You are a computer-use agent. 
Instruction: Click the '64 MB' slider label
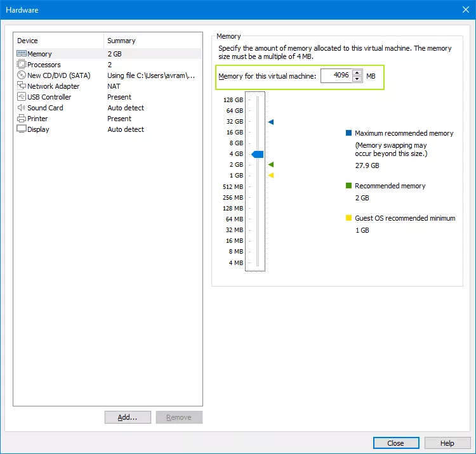(234, 219)
